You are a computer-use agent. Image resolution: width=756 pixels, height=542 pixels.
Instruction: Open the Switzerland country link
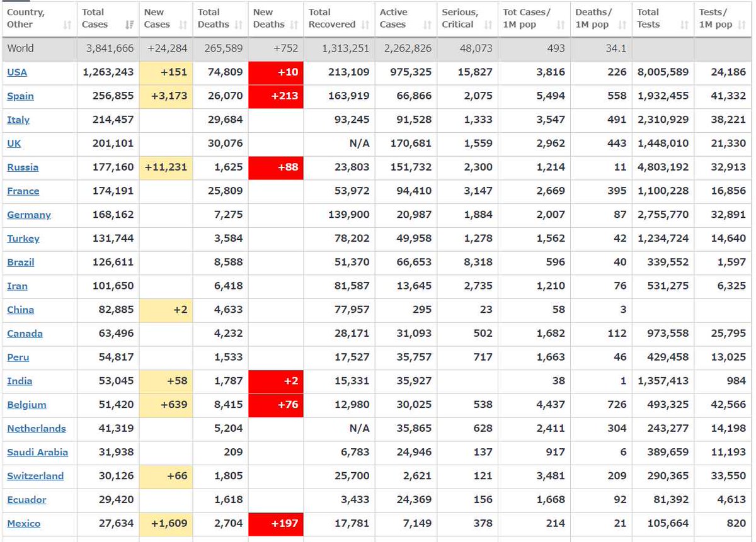click(35, 476)
